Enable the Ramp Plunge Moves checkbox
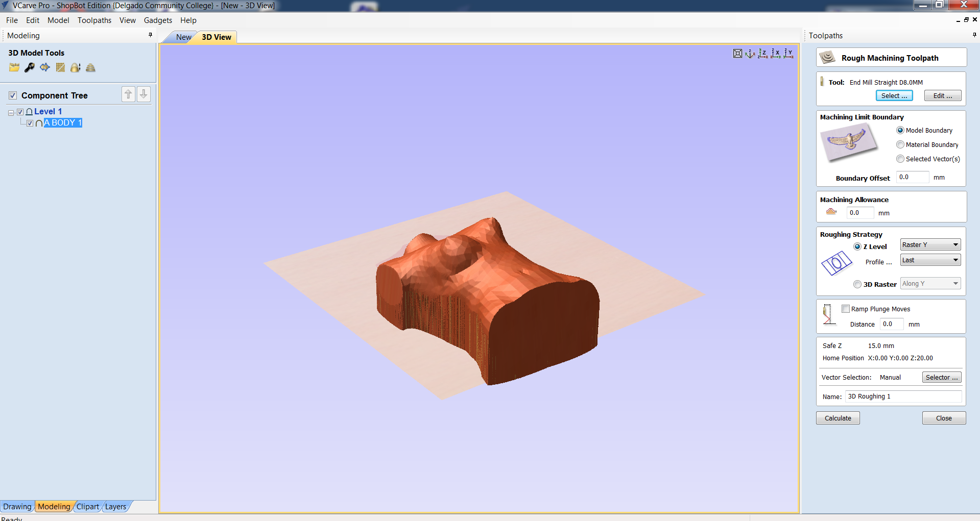 click(x=846, y=309)
